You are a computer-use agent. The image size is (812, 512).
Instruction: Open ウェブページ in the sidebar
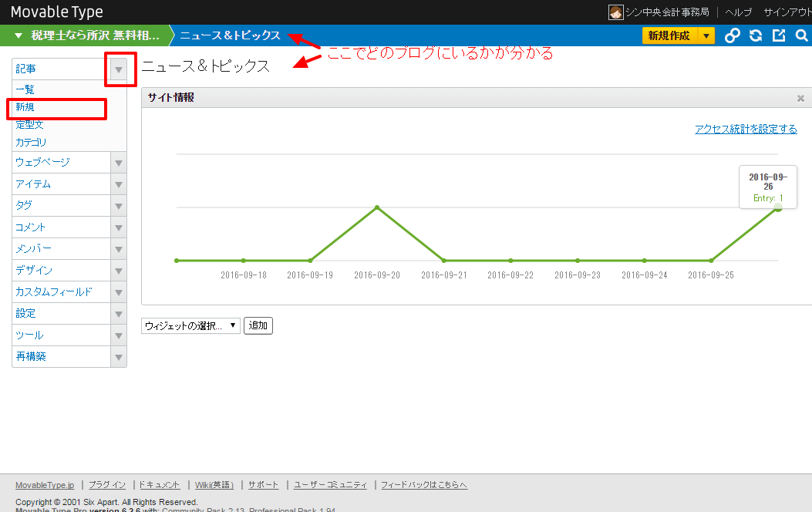point(42,163)
